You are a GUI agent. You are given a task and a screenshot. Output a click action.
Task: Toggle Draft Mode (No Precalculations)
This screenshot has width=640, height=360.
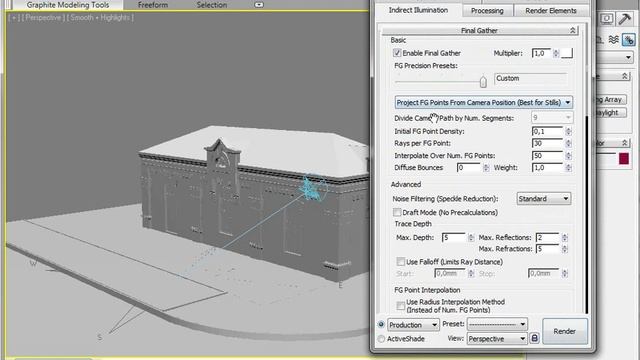point(397,212)
